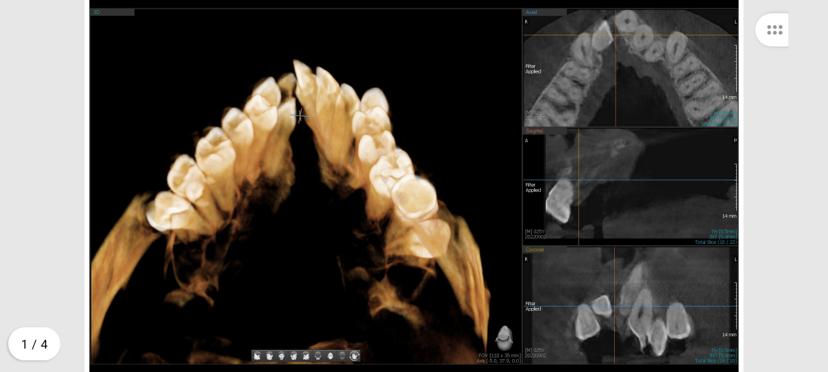Screen dimensions: 828x372
Task: Click 'Filter Applied' text in Axial view
Action: pos(533,69)
